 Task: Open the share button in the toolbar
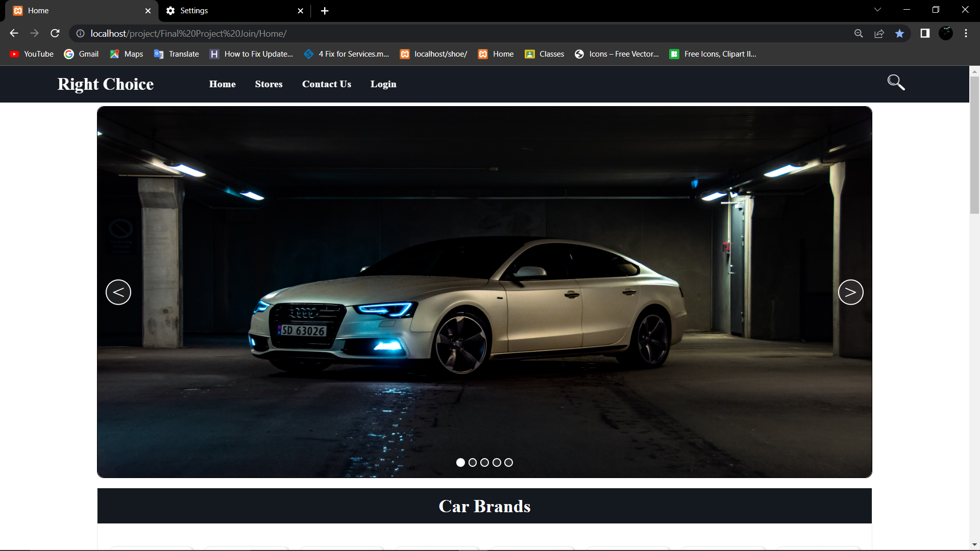click(879, 33)
